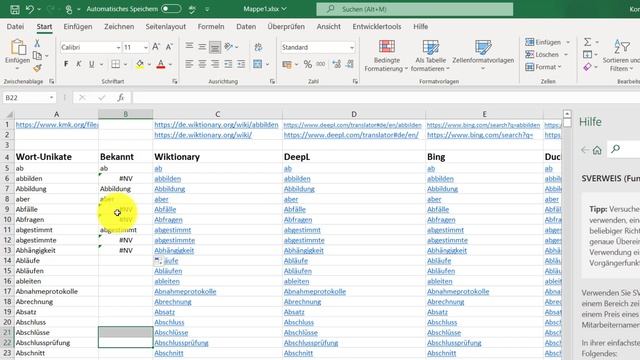Click the cell borders icon
Screen dimensions: 640x360
[116, 64]
